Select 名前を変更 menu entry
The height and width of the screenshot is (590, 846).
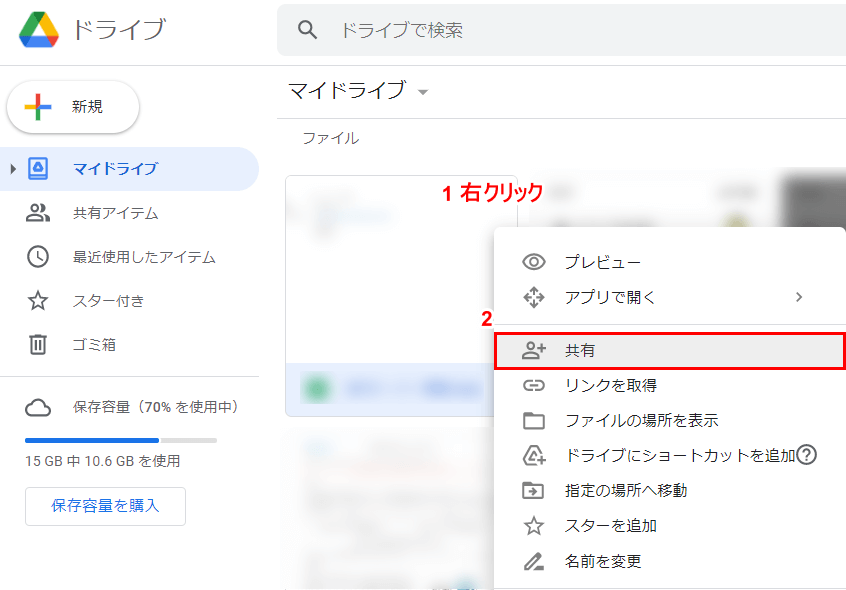602,561
